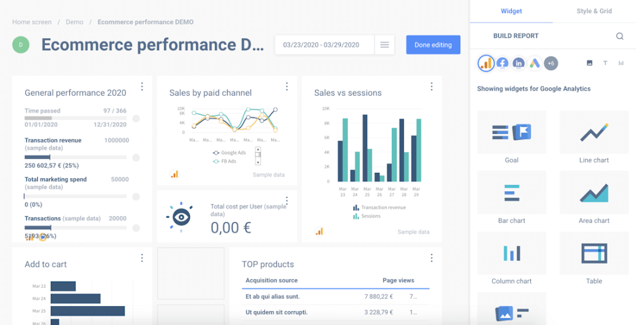Image resolution: width=644 pixels, height=325 pixels.
Task: Insert the Table widget
Action: [x=594, y=258]
